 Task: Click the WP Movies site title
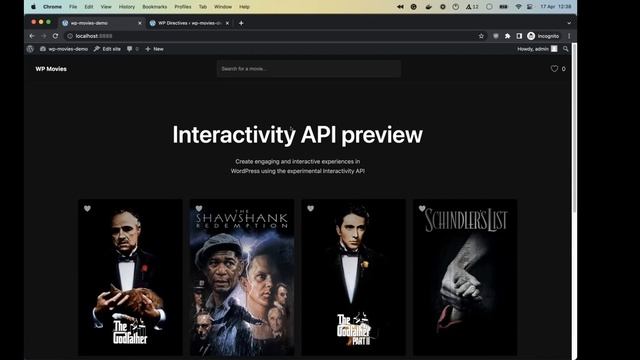click(x=51, y=69)
